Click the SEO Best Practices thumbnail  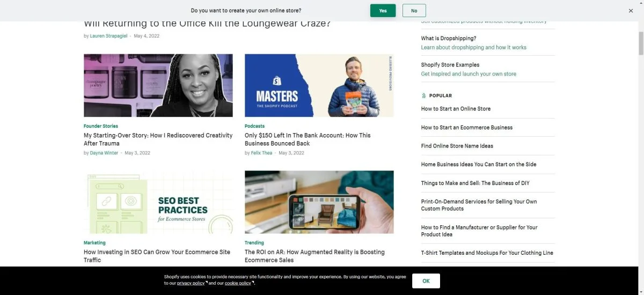(158, 202)
